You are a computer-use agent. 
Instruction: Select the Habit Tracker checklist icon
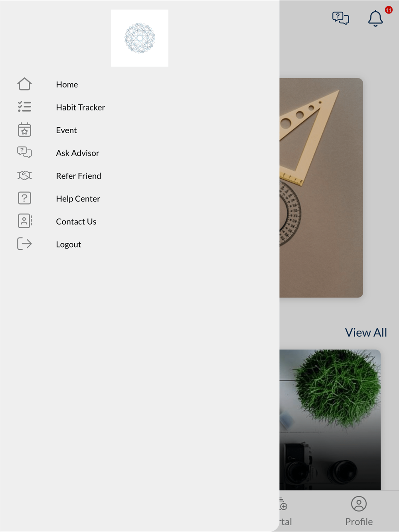(24, 106)
